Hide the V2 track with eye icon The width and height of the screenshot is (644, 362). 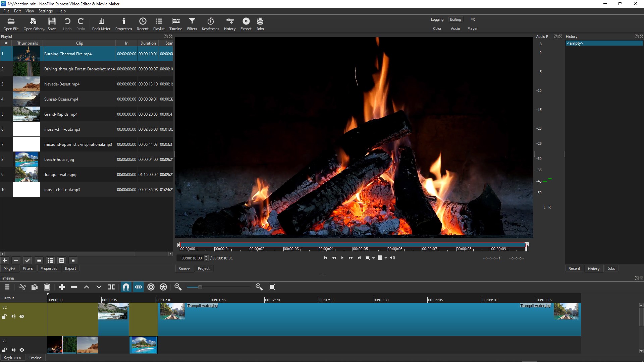pos(22,316)
